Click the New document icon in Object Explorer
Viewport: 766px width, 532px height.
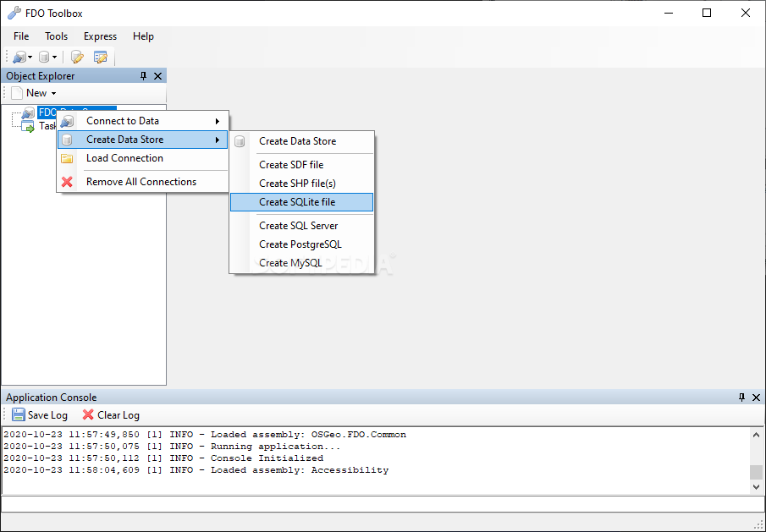[17, 93]
